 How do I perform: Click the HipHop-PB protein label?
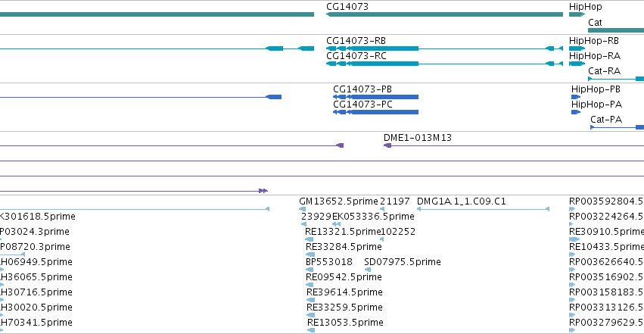596,89
